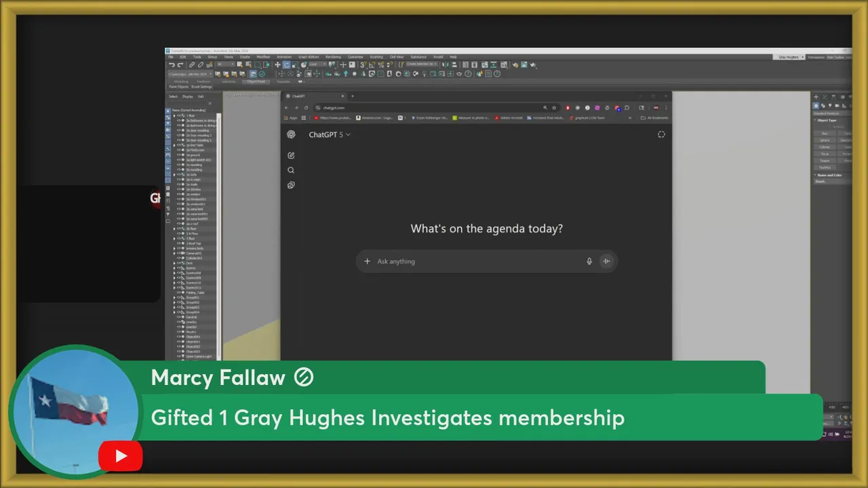
Task: Expand the Deck node in scene explorer
Action: tap(174, 263)
